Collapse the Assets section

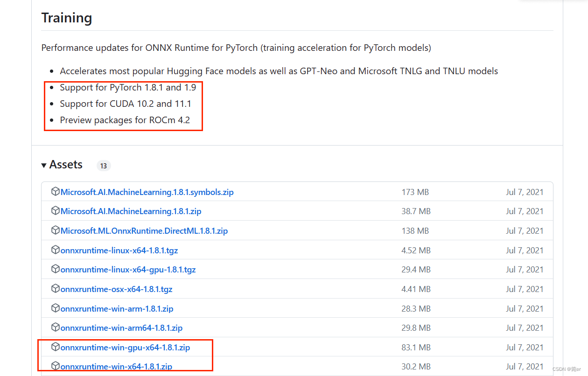[x=66, y=164]
